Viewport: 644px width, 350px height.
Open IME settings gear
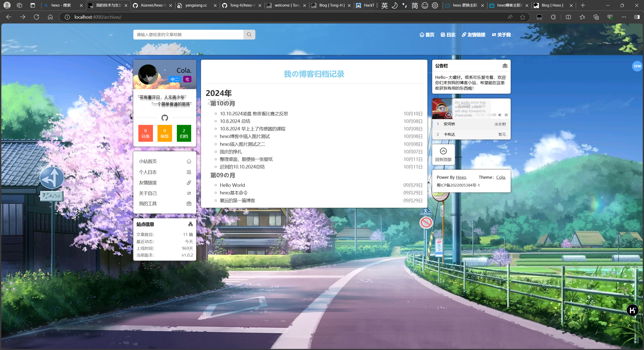435,6
